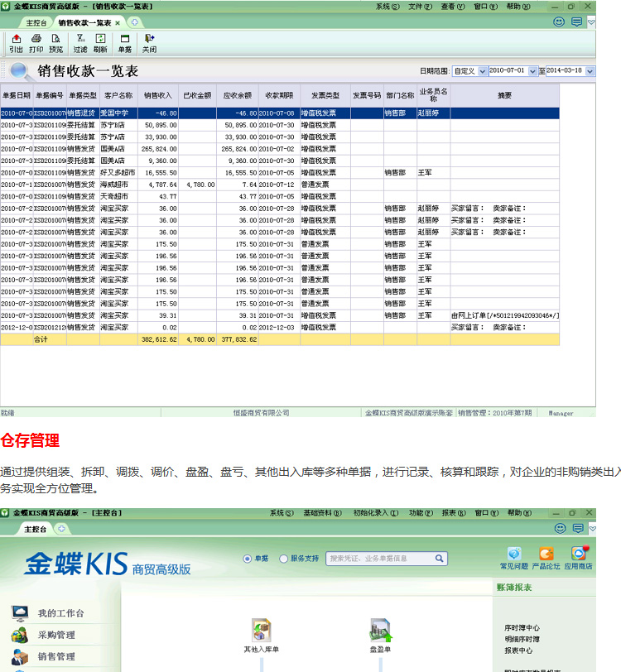Click the 序时簿中心 link
The height and width of the screenshot is (672, 621).
point(522,628)
